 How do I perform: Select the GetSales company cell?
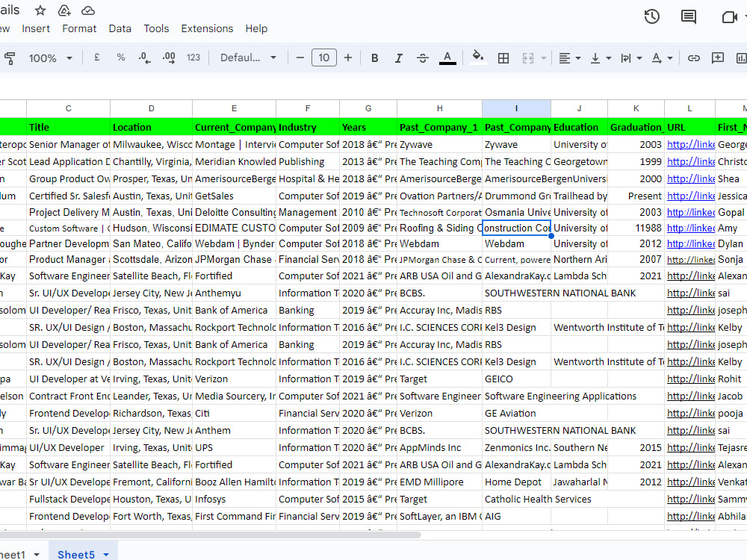coord(234,196)
